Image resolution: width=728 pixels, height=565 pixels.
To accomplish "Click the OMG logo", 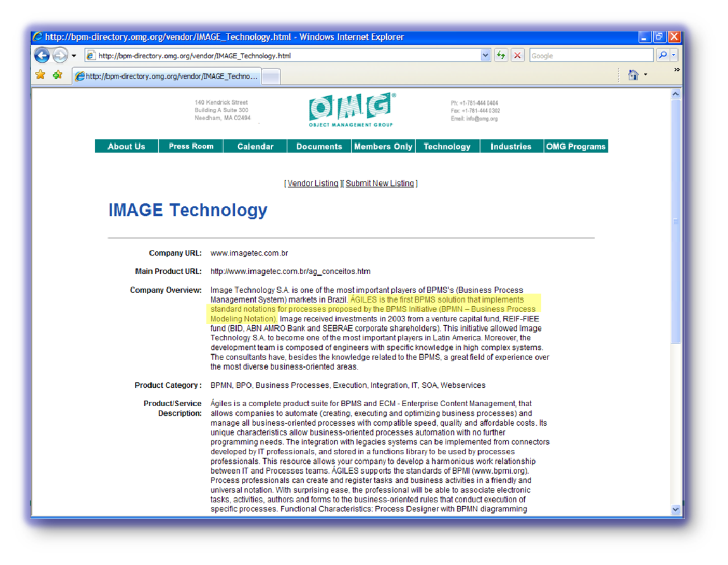I will point(351,110).
